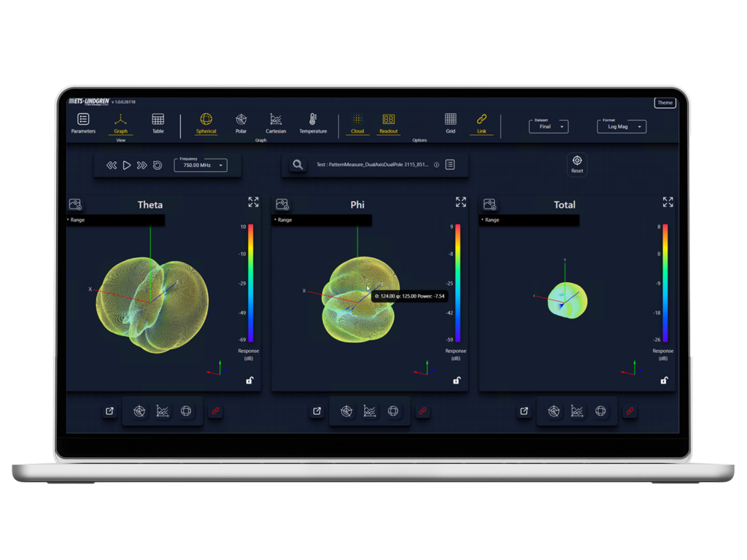Toggle the red link icon under Theta

(215, 411)
